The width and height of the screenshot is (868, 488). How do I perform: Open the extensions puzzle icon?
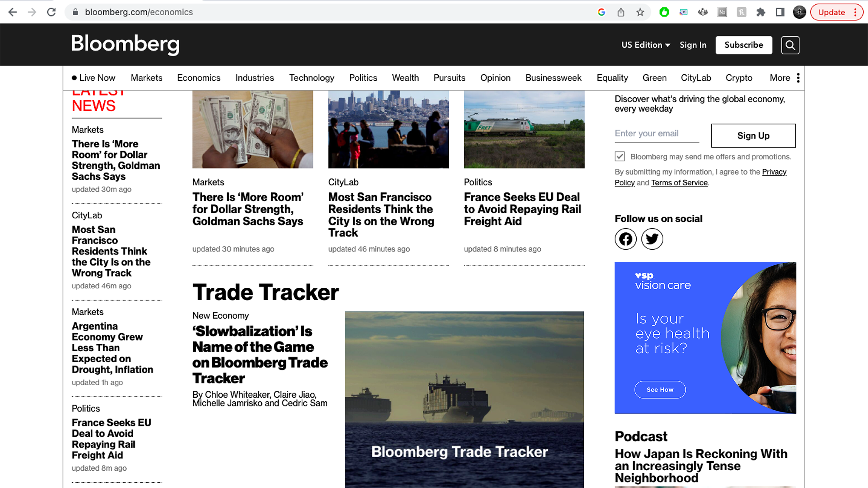tap(761, 12)
